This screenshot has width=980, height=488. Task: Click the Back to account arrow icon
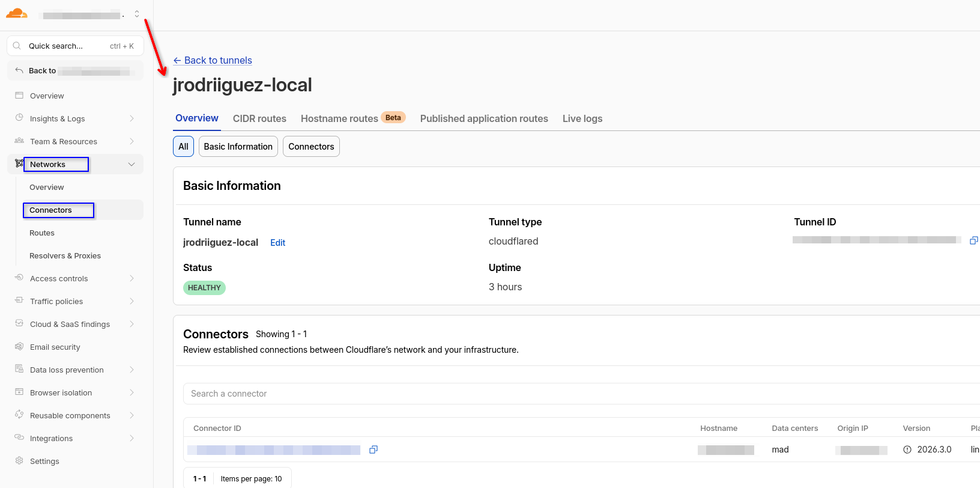[19, 70]
